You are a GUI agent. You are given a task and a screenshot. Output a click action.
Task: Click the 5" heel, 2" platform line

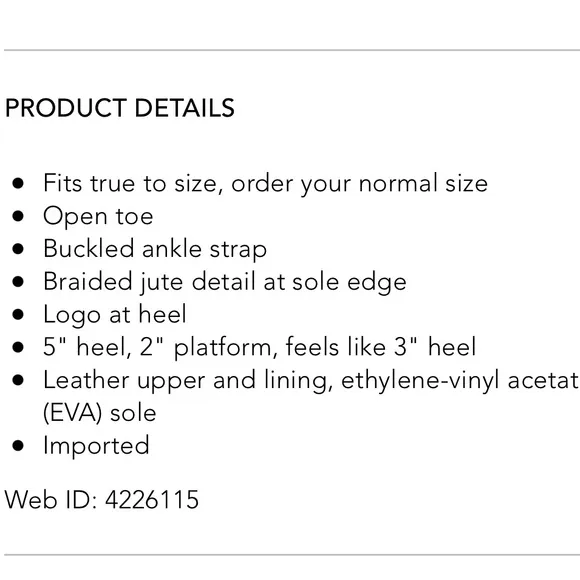tap(259, 347)
